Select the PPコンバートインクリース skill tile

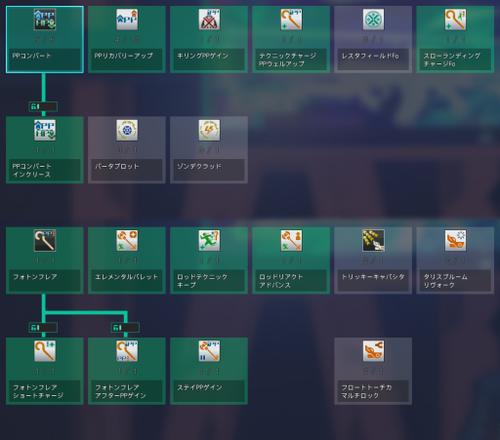[45, 150]
